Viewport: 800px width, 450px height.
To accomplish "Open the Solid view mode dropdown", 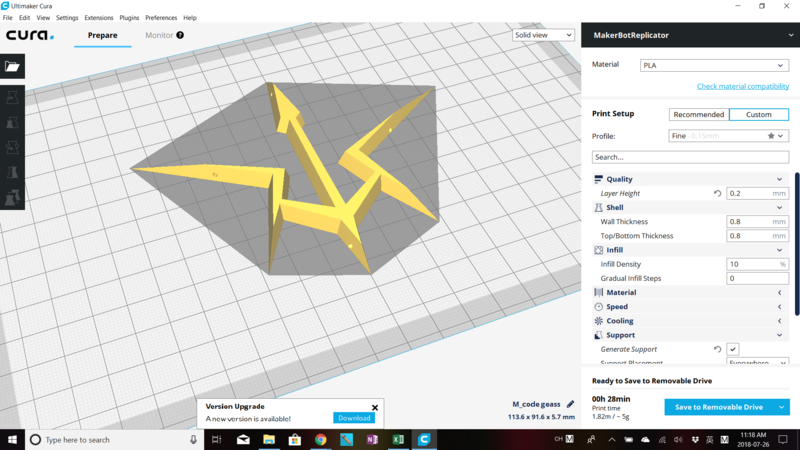I will (x=543, y=35).
